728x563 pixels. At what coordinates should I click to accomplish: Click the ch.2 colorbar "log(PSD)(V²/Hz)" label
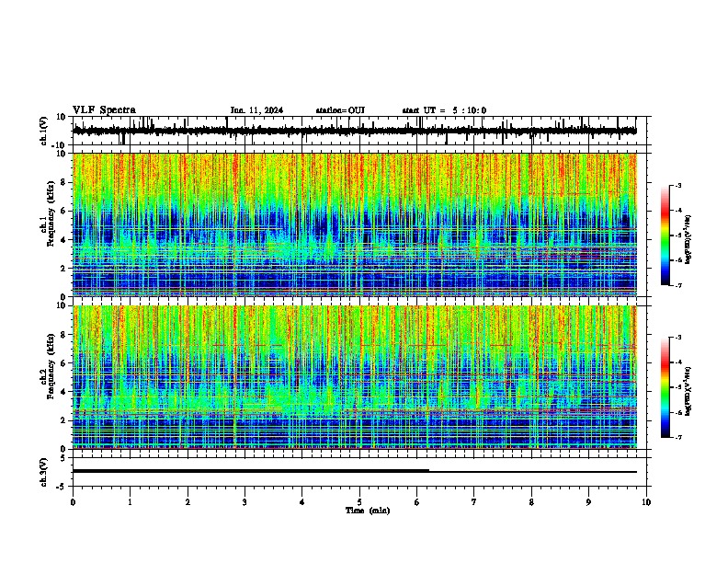[688, 391]
